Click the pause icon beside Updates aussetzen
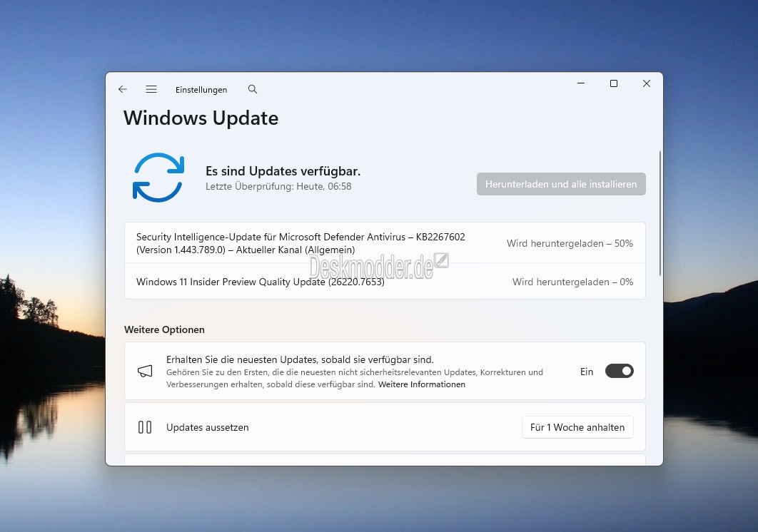Screen dimensions: 758x532 [x=145, y=427]
